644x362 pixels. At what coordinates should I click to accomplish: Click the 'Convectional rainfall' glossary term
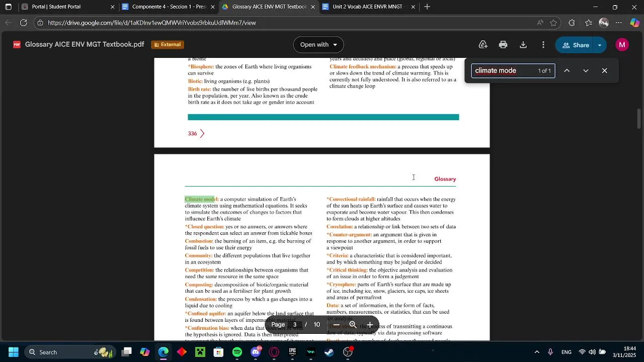(x=351, y=199)
